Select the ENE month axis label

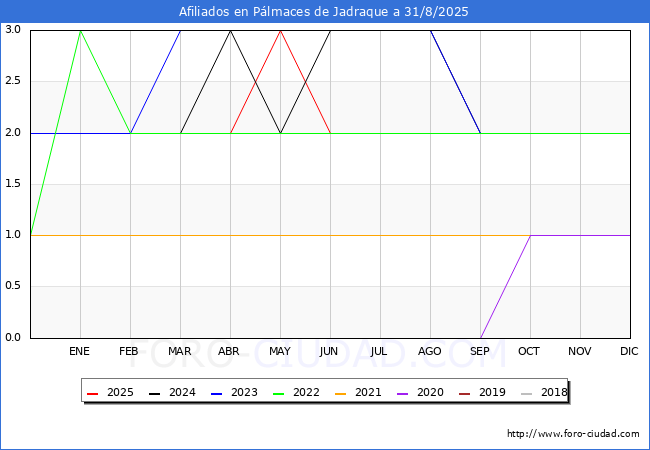pos(79,351)
